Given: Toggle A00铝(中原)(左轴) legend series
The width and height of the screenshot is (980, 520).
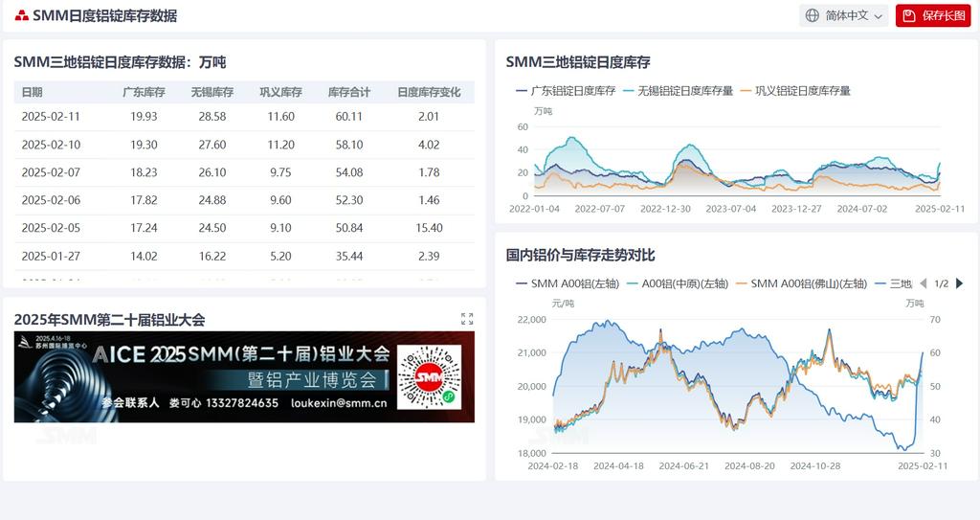Looking at the screenshot, I should (678, 283).
